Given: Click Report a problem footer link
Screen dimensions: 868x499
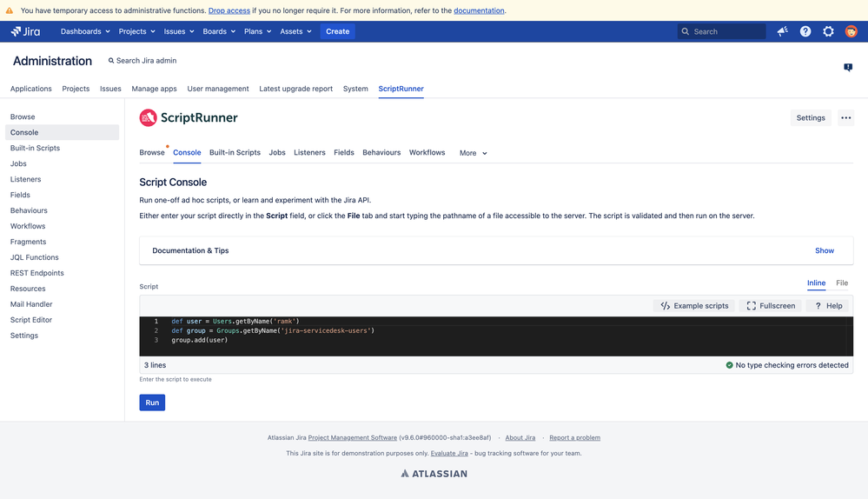Looking at the screenshot, I should (x=574, y=437).
